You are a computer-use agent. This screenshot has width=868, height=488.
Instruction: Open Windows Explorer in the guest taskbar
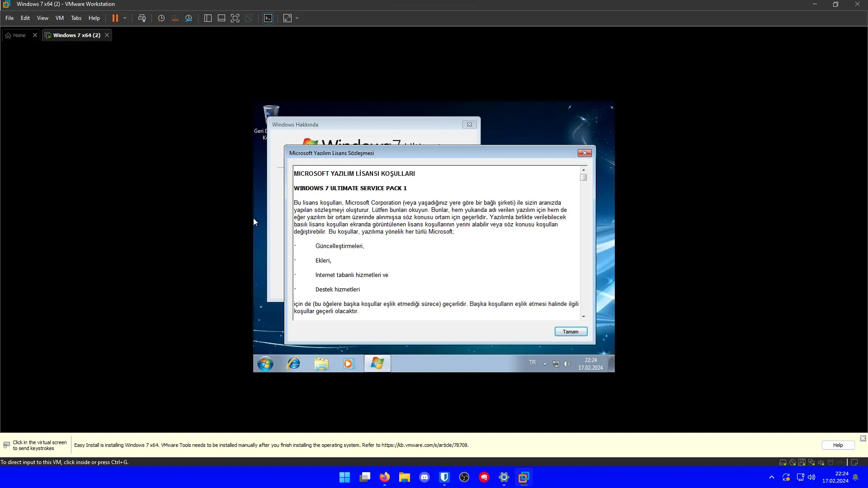click(321, 363)
